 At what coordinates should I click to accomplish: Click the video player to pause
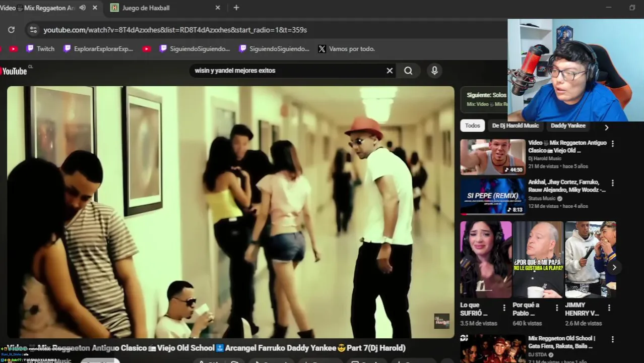pos(230,212)
